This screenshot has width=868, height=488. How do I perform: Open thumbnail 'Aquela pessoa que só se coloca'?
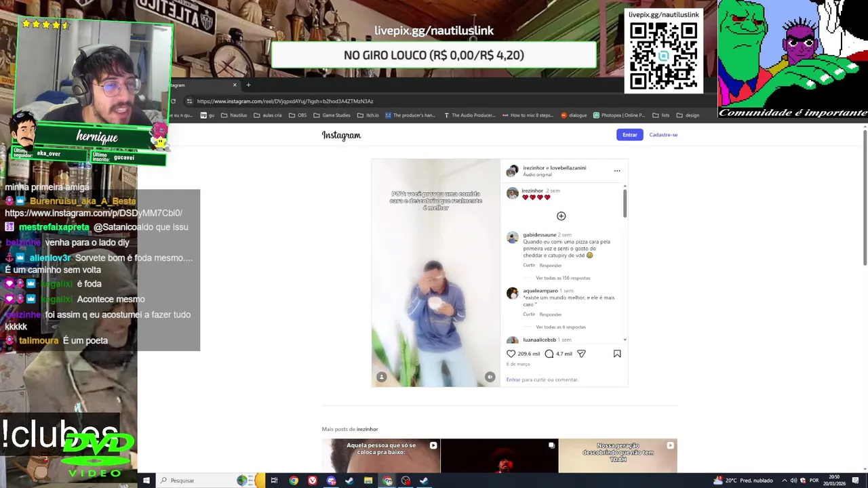point(381,455)
